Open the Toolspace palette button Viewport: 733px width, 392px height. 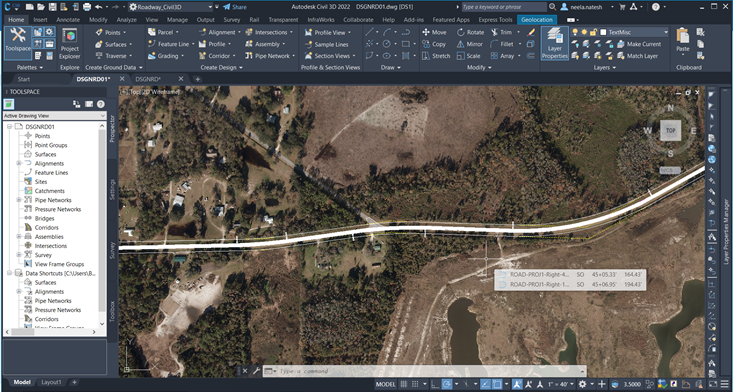point(18,43)
